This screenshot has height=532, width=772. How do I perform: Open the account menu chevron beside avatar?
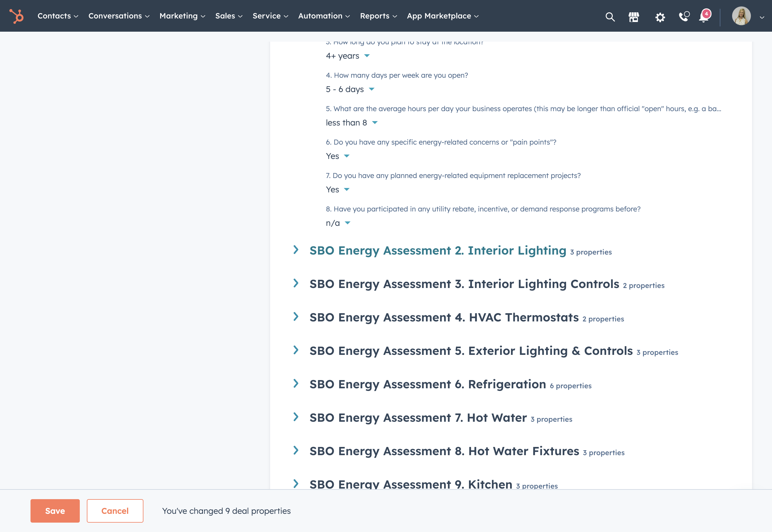point(762,17)
